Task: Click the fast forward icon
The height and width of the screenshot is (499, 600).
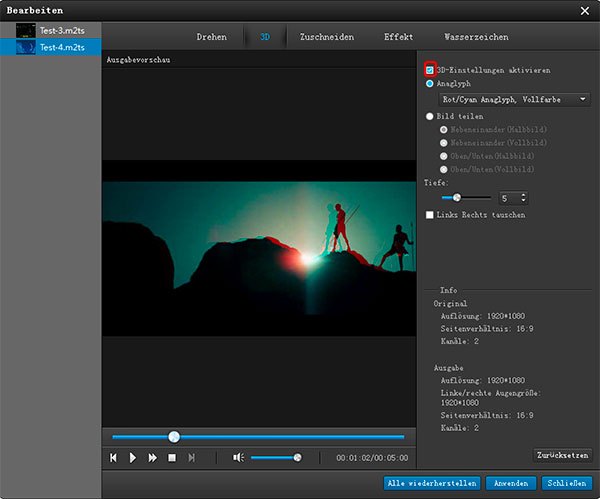Action: click(x=152, y=458)
